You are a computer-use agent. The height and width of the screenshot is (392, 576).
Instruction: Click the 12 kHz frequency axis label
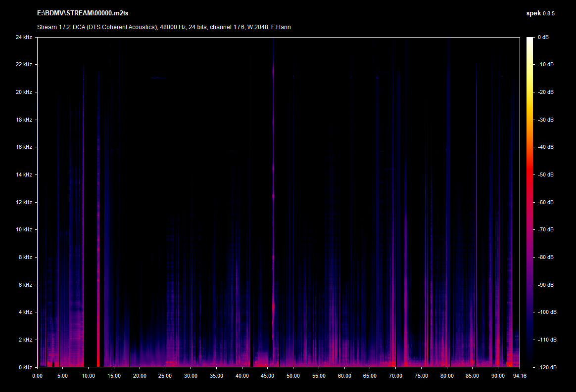pyautogui.click(x=23, y=202)
